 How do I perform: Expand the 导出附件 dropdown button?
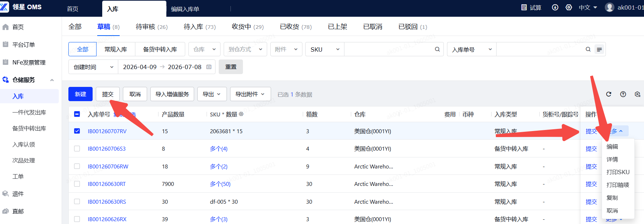250,94
